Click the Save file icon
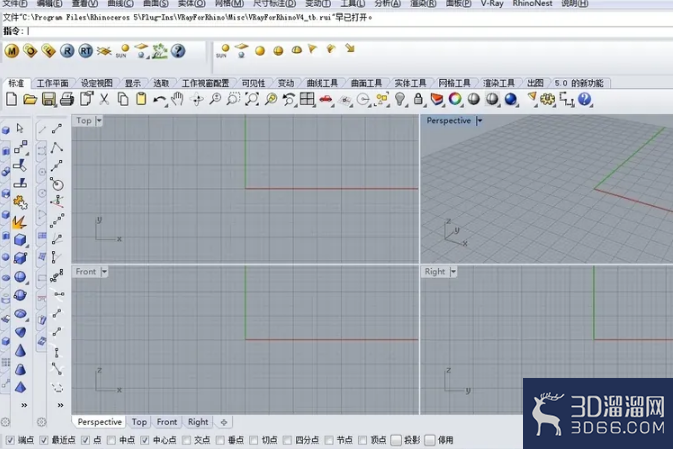 [49, 100]
